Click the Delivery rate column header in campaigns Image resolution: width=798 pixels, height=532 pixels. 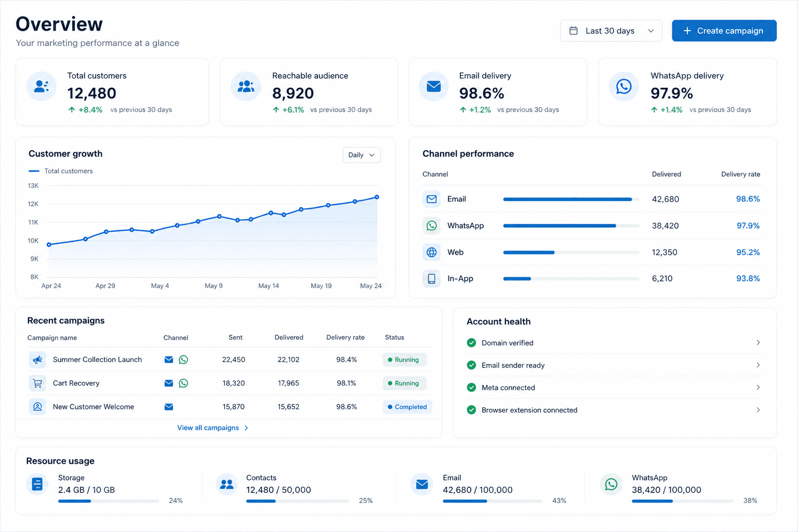345,337
